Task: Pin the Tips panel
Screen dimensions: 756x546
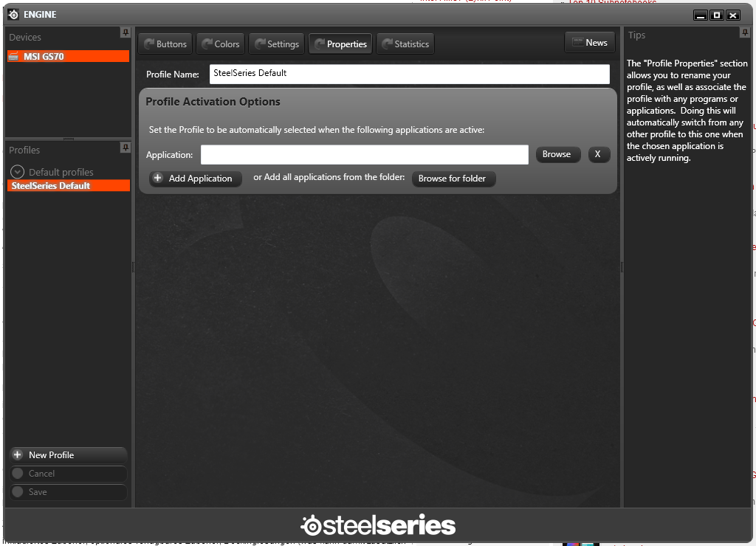Action: 745,32
